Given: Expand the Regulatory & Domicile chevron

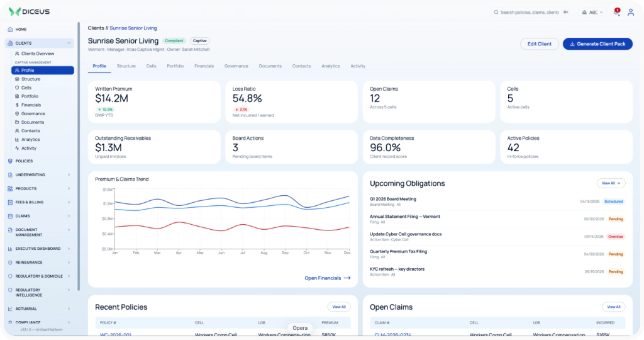Looking at the screenshot, I should [69, 276].
